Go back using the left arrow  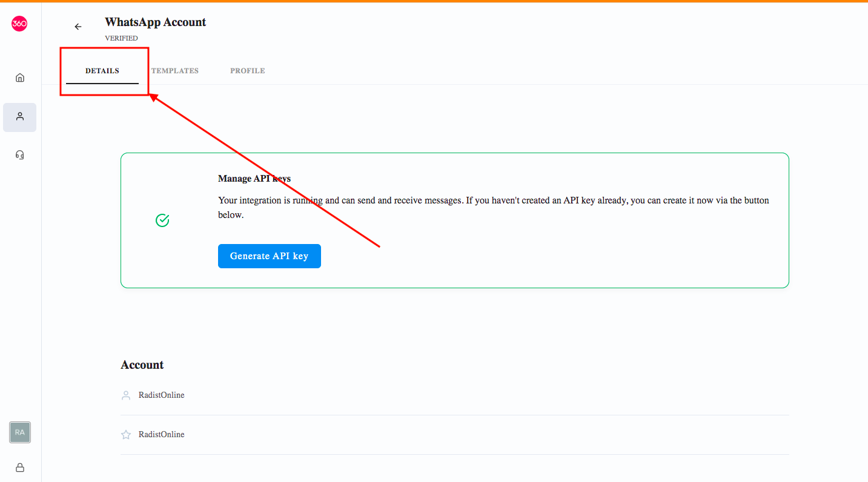pos(78,27)
